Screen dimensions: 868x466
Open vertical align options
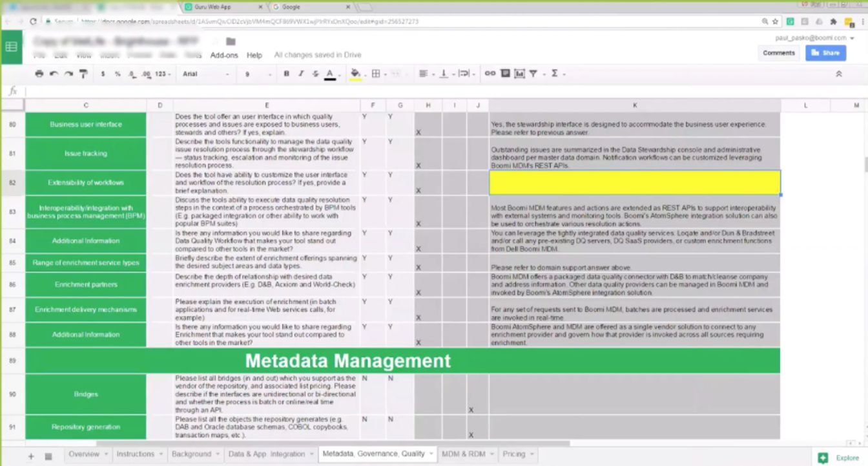[x=445, y=74]
